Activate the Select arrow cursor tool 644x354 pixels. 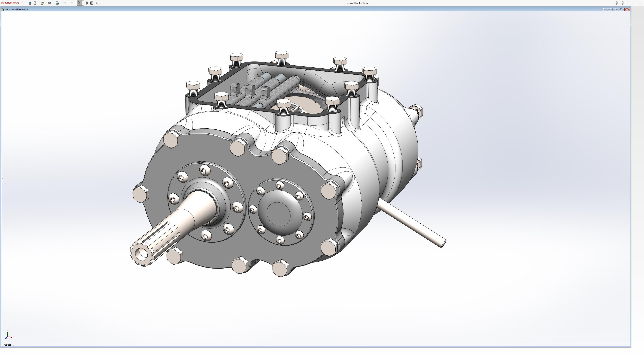coord(79,3)
